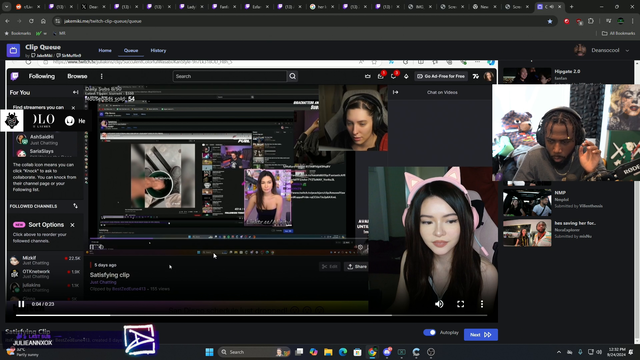Image resolution: width=640 pixels, height=360 pixels.
Task: Open the clip player more options dots
Action: (482, 304)
